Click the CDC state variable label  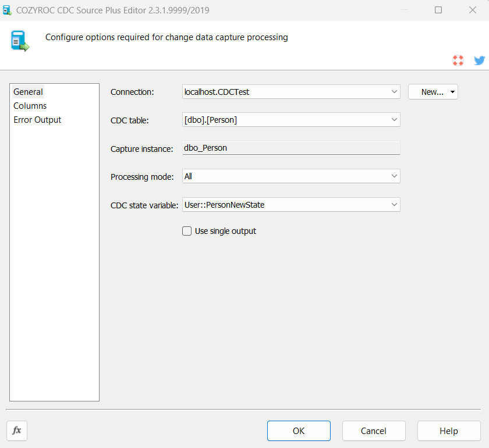click(144, 205)
